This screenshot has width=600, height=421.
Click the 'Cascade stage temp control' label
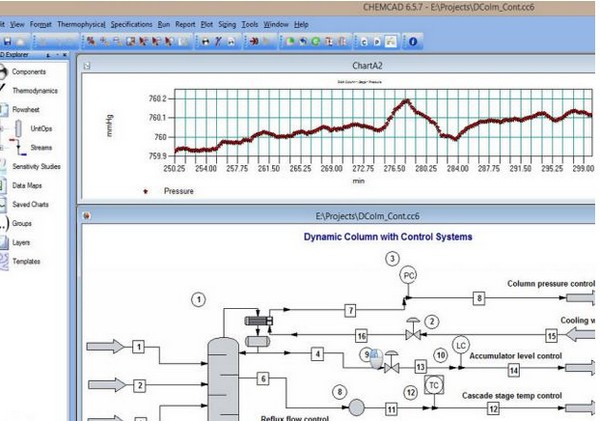tap(512, 395)
